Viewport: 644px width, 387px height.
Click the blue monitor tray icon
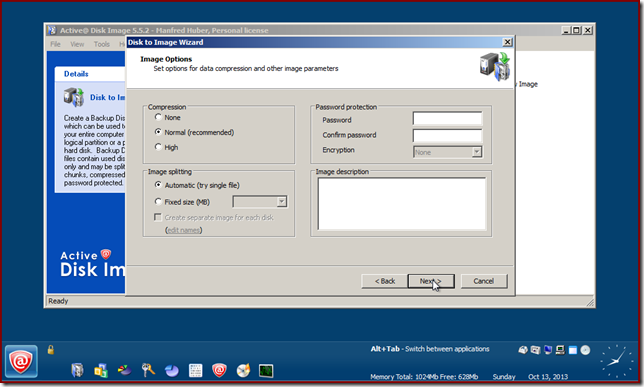pos(547,350)
